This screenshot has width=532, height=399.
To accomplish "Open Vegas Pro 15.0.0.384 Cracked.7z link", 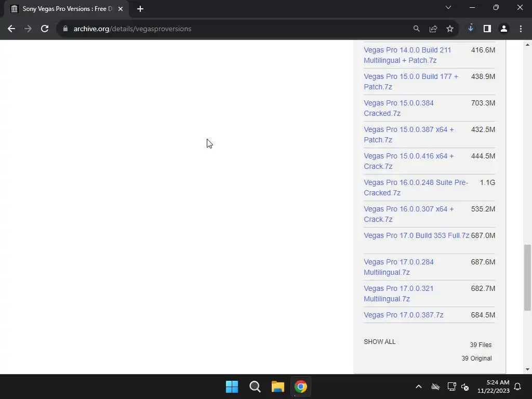I will (x=398, y=108).
